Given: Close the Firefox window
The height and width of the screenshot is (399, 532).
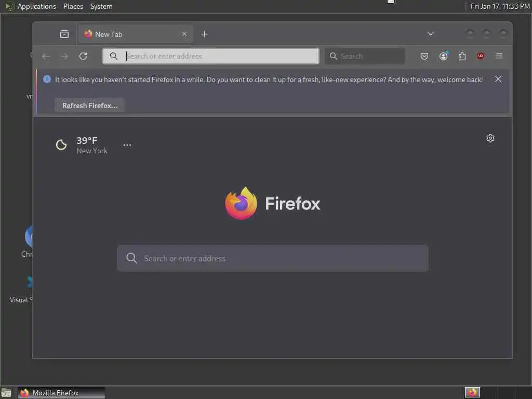Looking at the screenshot, I should pos(503,33).
